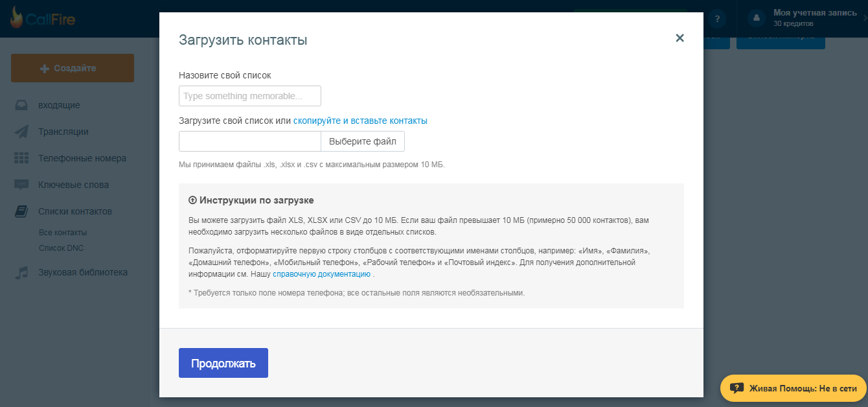The image size is (868, 407).
Task: Select Все контакты in sidebar
Action: (x=63, y=233)
